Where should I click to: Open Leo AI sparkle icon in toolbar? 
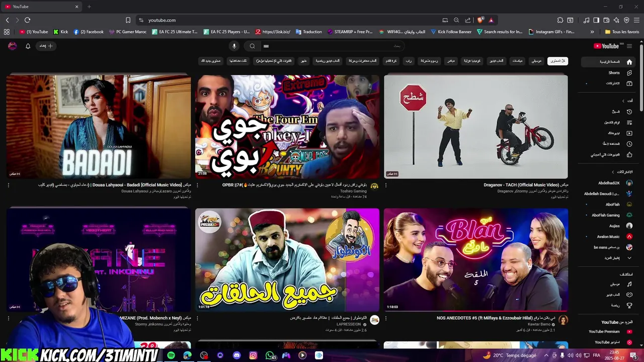coord(616,20)
